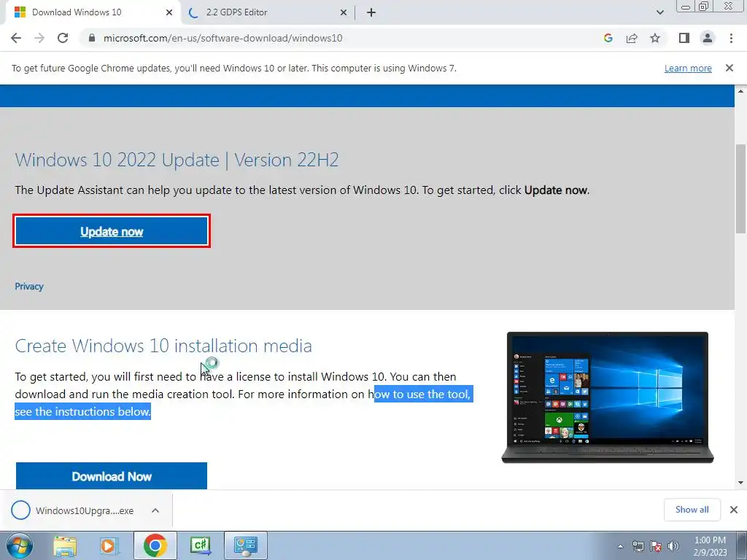
Task: Open Action Center flag icon
Action: 656,546
